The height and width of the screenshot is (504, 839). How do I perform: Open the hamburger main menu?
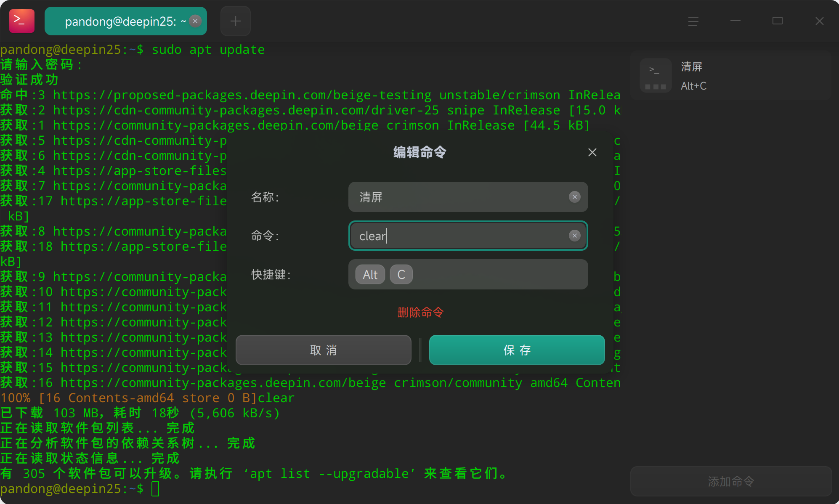pyautogui.click(x=693, y=21)
